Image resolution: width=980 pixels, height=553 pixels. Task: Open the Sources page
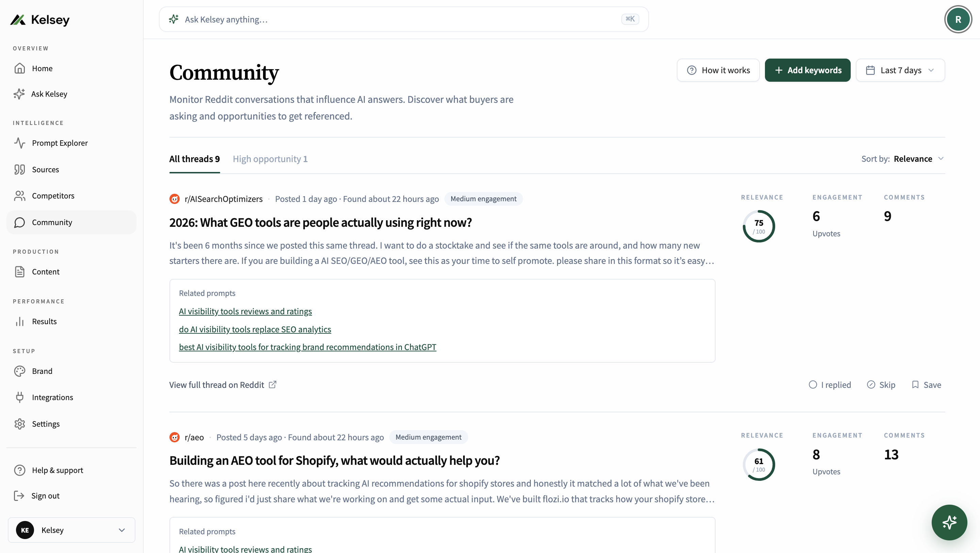[x=71, y=169]
